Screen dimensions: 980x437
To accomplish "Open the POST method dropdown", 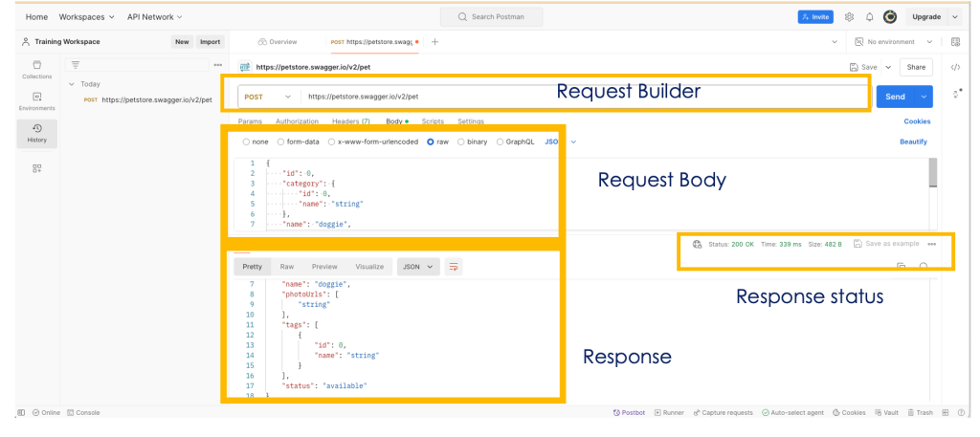I will pyautogui.click(x=267, y=97).
